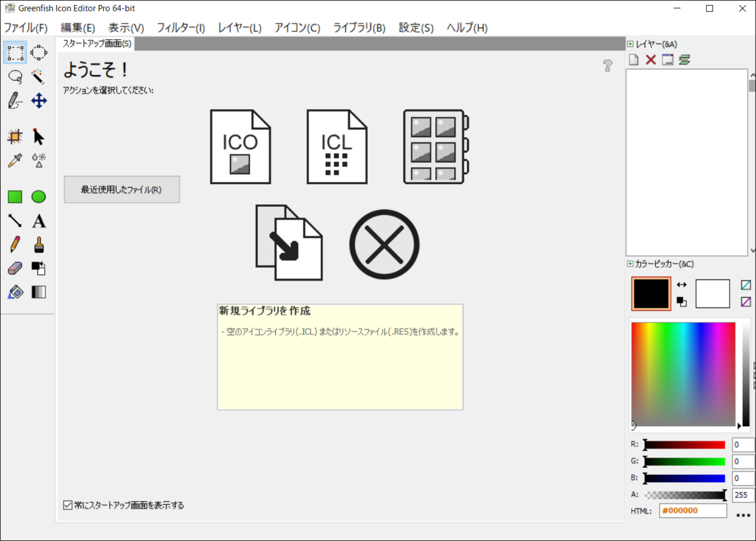Choose the text tool
756x541 pixels.
[x=38, y=221]
